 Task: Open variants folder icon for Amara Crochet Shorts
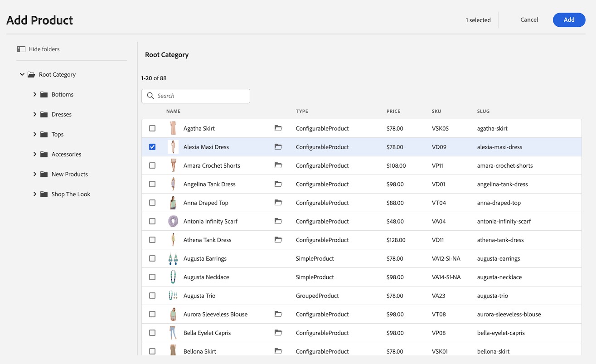278,165
